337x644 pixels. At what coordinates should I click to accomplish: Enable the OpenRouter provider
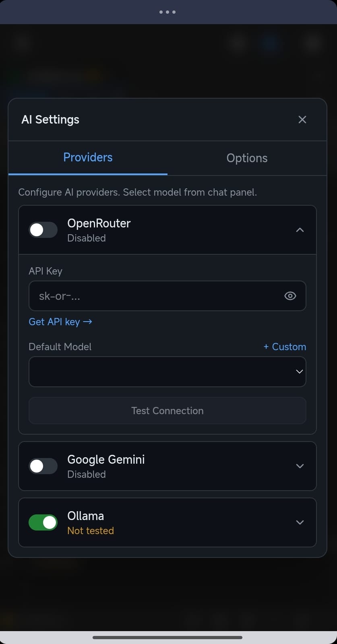click(x=43, y=230)
